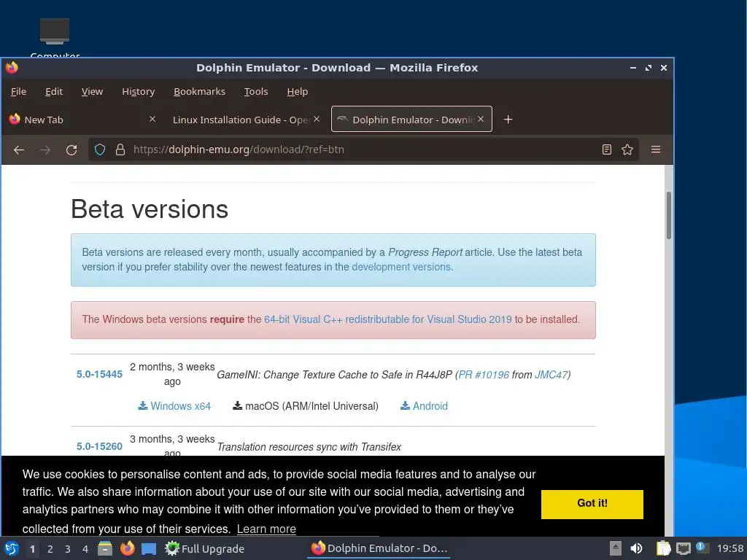Open the update notifier tray icon
Screen dimensions: 747x560
click(703, 548)
